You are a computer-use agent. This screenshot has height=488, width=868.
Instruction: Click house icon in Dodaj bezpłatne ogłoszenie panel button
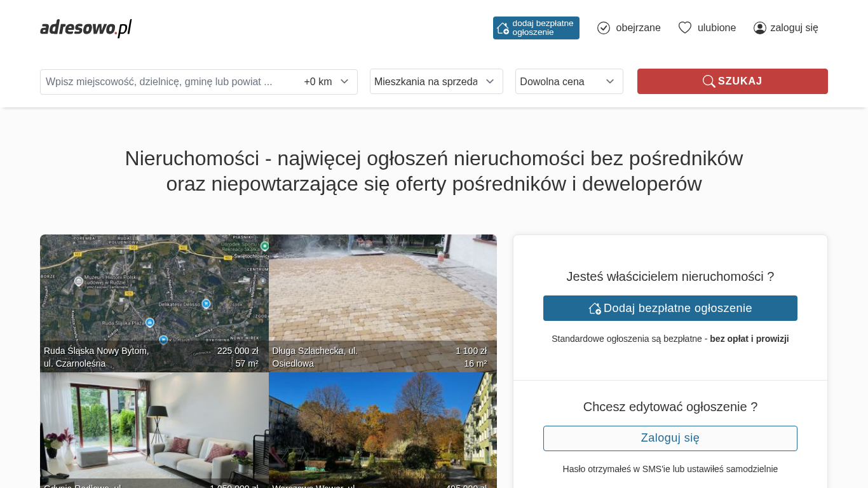tap(595, 308)
